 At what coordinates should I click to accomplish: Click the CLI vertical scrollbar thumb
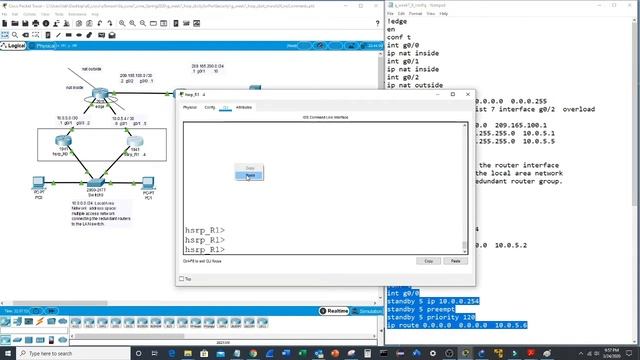click(464, 245)
